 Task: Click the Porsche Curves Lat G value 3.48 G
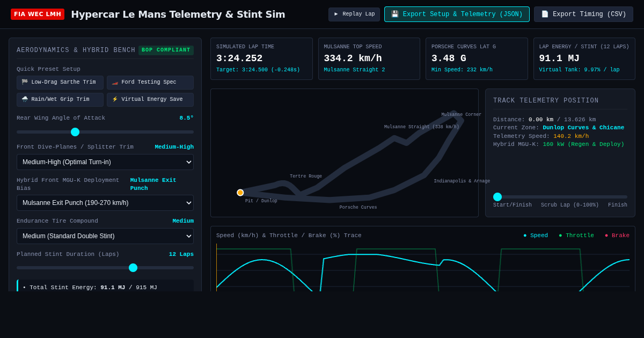449,58
